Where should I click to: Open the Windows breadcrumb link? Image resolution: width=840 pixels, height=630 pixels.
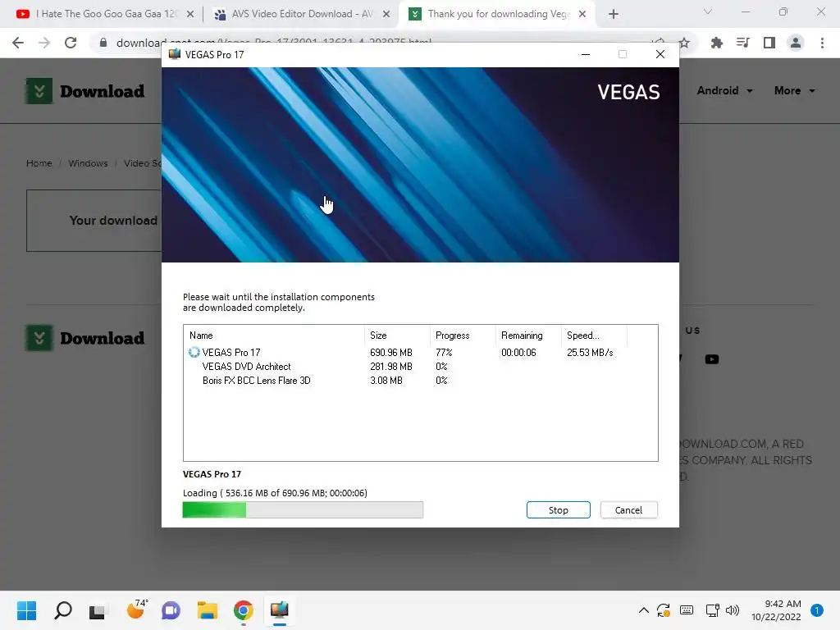click(88, 163)
